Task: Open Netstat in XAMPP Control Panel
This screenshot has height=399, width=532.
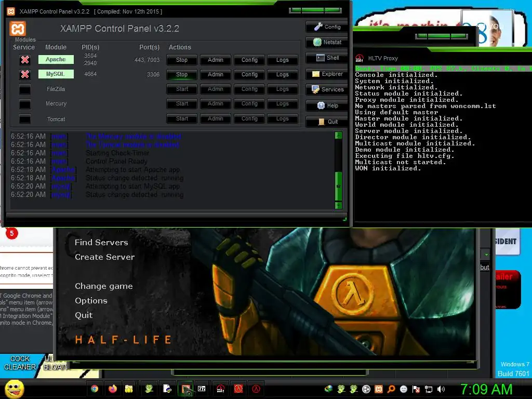Action: 326,42
